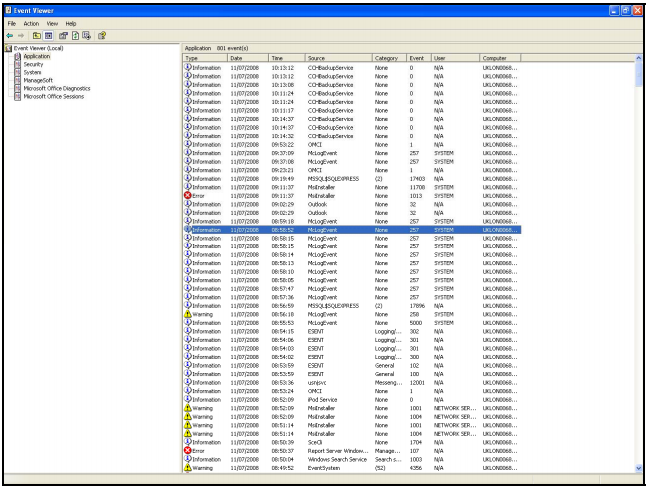Click the Warning icon of the EventSystem row
Screen dimensions: 649x488
pos(187,468)
